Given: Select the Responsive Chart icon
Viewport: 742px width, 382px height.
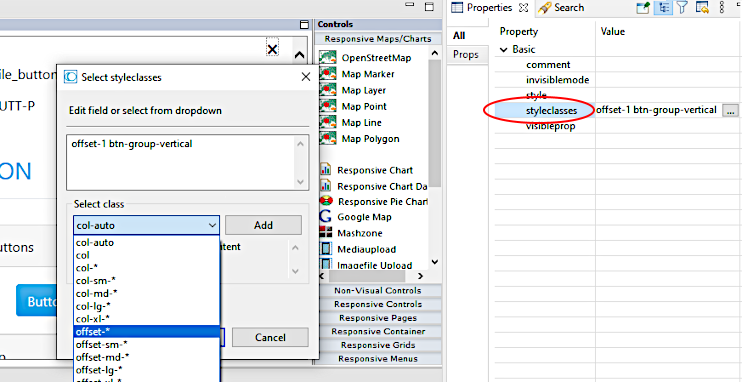Looking at the screenshot, I should 326,169.
